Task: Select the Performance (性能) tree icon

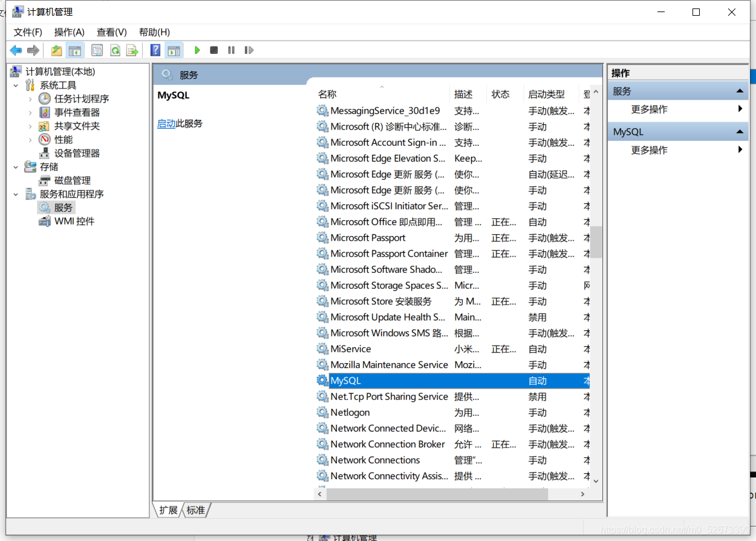Action: [x=45, y=140]
